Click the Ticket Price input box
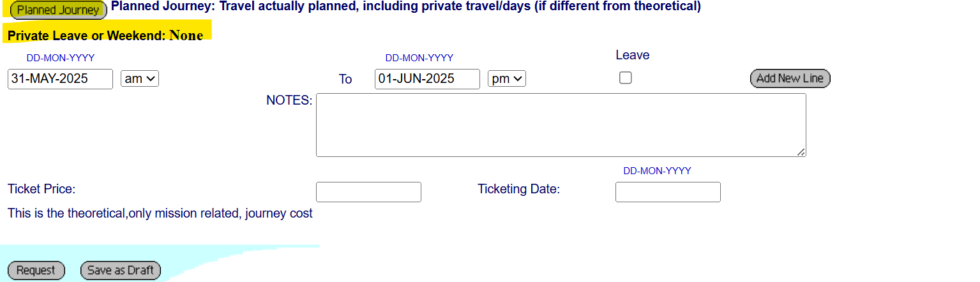 click(368, 192)
